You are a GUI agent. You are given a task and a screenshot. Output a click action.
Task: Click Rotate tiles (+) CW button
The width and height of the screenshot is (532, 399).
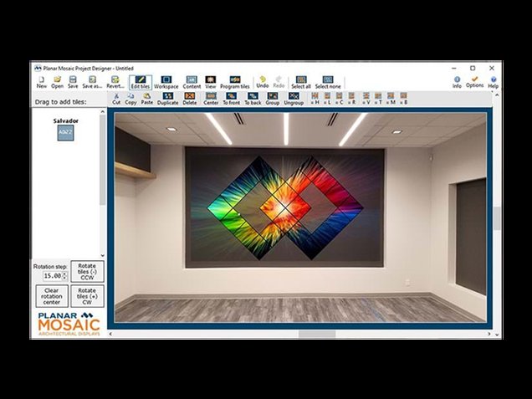(x=87, y=296)
